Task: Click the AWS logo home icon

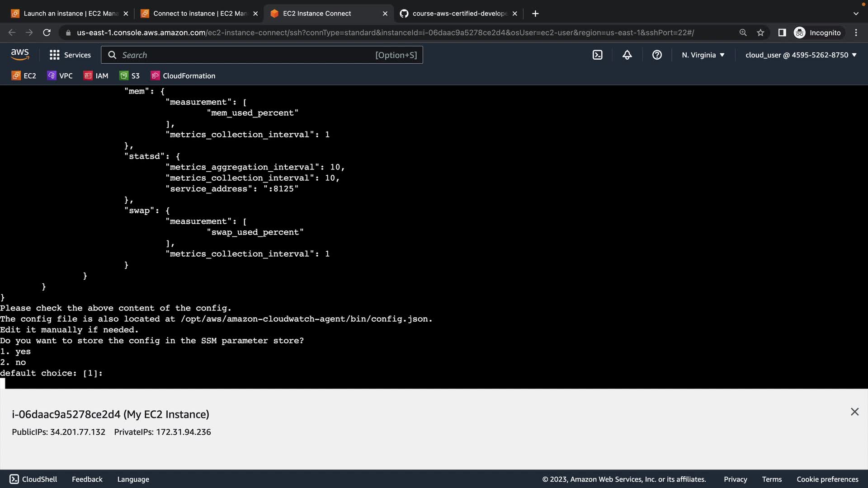Action: 20,55
